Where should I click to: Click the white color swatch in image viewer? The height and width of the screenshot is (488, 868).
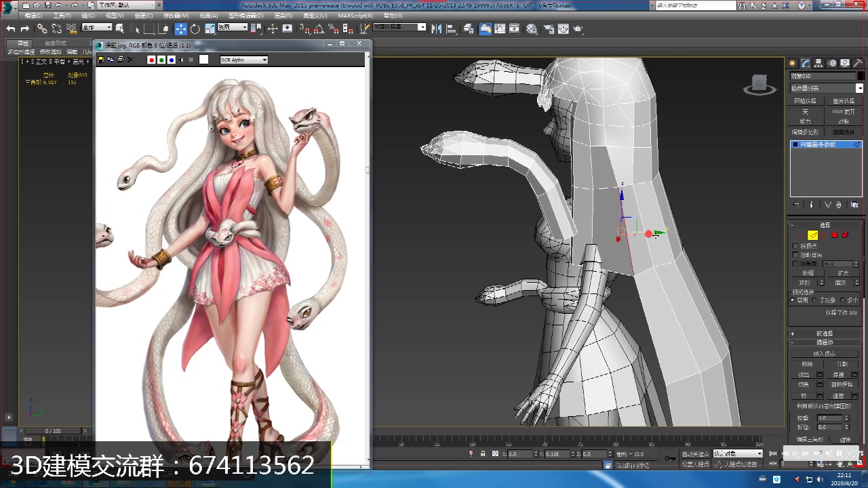[x=203, y=60]
